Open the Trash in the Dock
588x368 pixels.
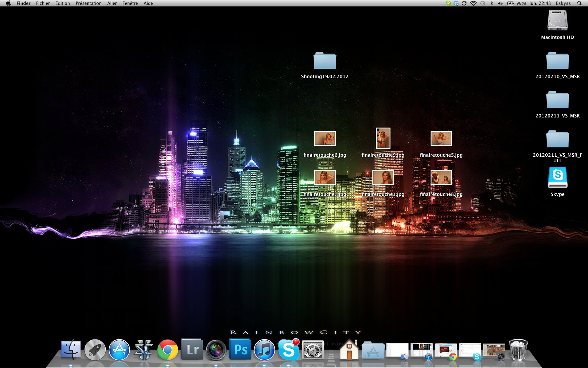(x=518, y=350)
